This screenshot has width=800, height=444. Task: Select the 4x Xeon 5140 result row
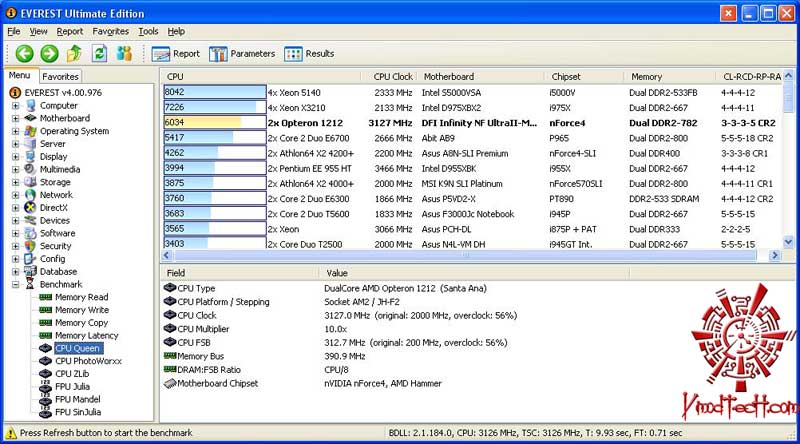pyautogui.click(x=472, y=92)
